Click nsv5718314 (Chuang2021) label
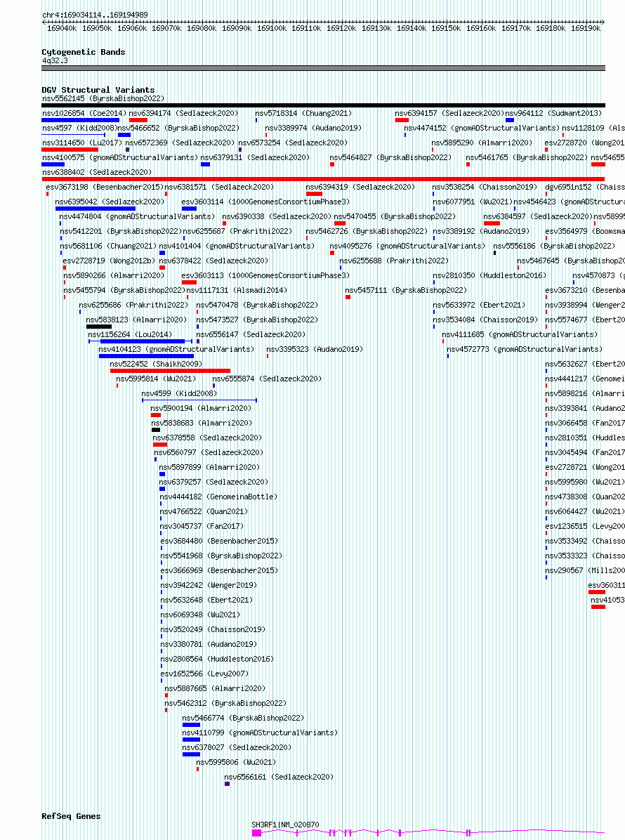Viewport: 625px width, 840px height. [x=303, y=114]
